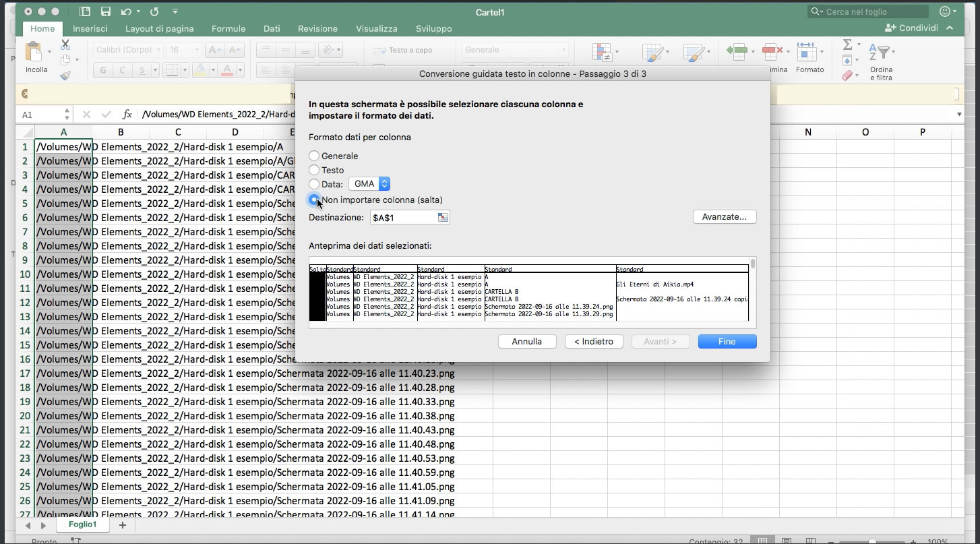
Task: Click the middle-align icon
Action: 286,50
